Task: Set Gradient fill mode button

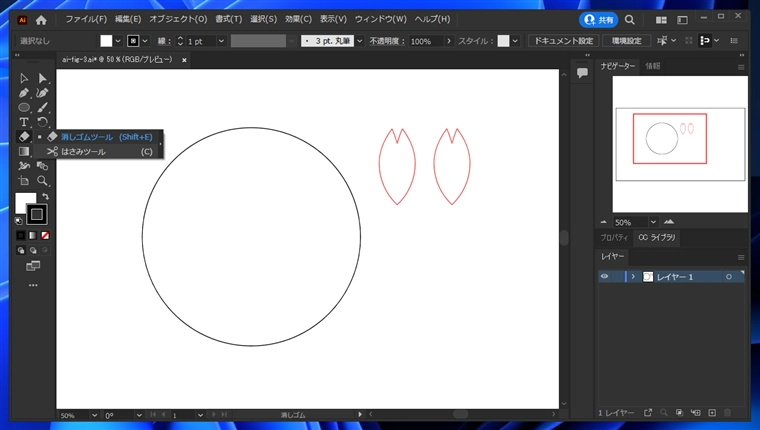Action: [32, 236]
